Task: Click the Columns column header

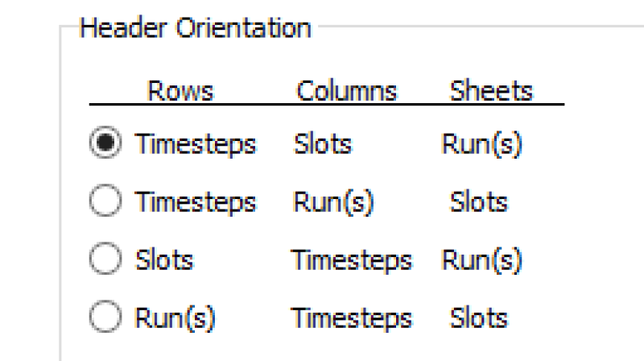Action: click(x=347, y=90)
